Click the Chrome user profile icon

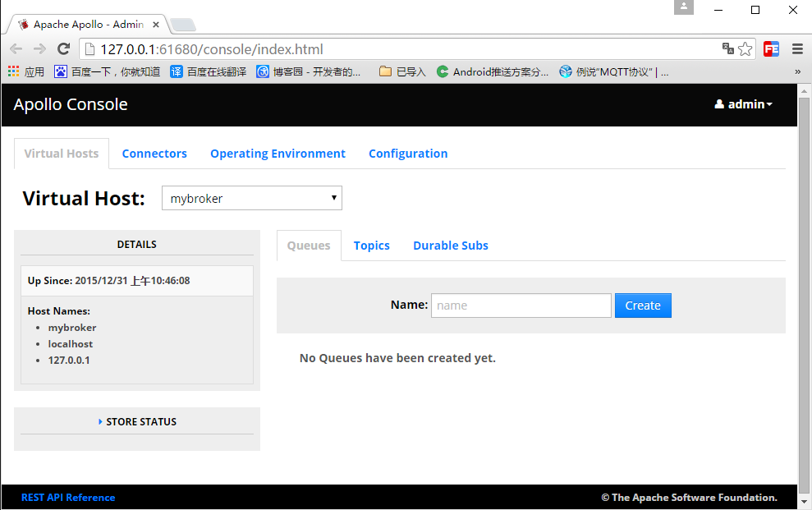[x=684, y=7]
